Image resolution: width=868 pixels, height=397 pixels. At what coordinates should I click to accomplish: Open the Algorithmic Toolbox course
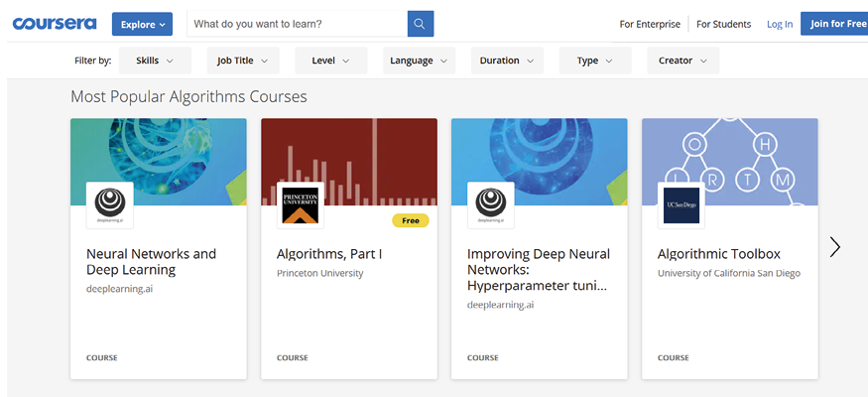718,254
